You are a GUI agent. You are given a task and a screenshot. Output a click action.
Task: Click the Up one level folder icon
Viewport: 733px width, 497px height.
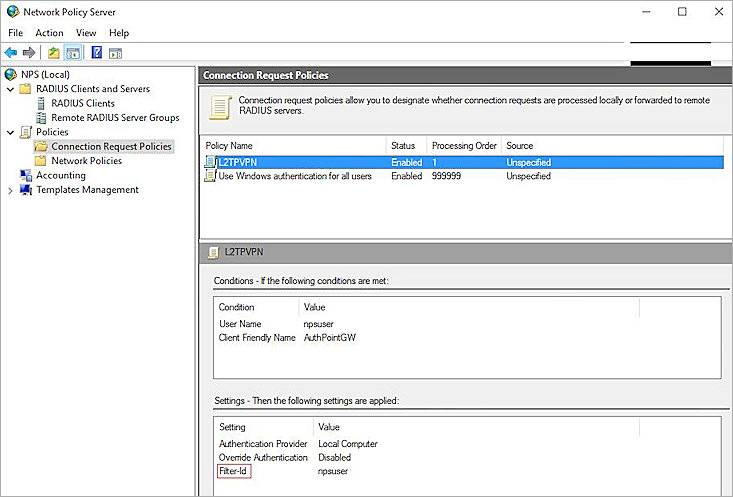point(54,53)
